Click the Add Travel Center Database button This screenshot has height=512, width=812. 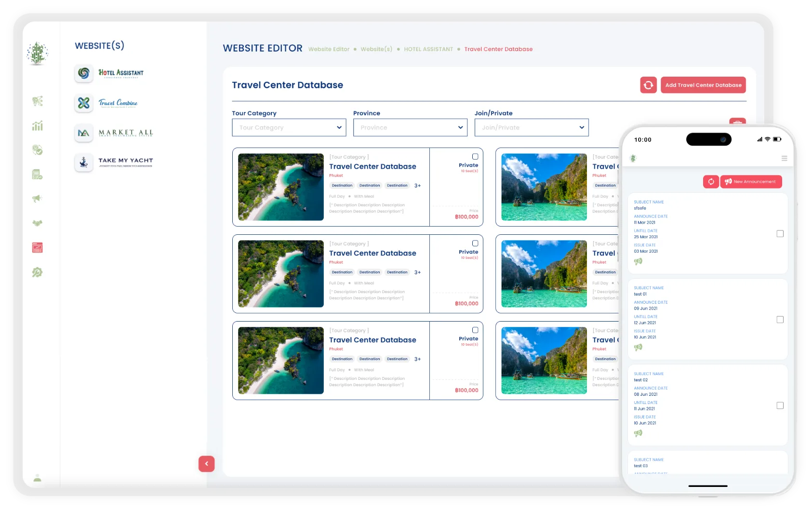(x=703, y=85)
